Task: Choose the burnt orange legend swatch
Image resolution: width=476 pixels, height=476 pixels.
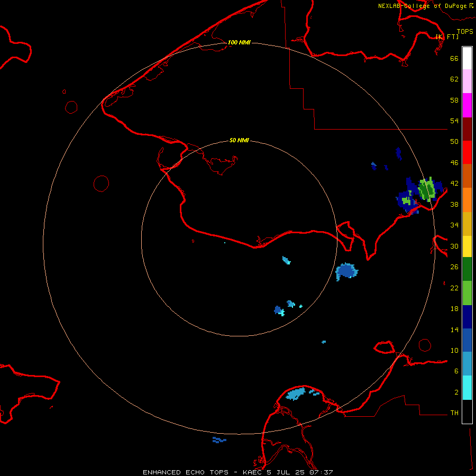Action: click(x=467, y=176)
